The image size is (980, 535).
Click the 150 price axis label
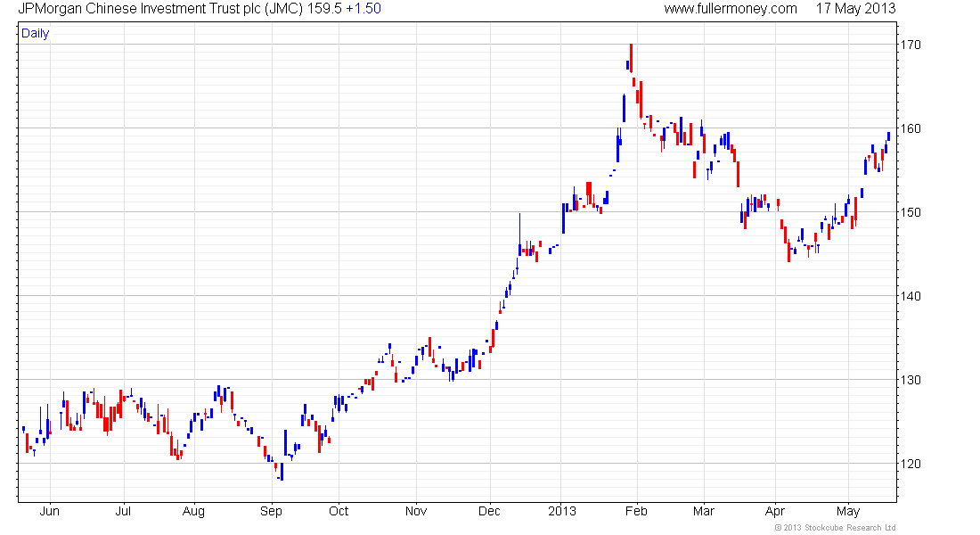(x=910, y=213)
